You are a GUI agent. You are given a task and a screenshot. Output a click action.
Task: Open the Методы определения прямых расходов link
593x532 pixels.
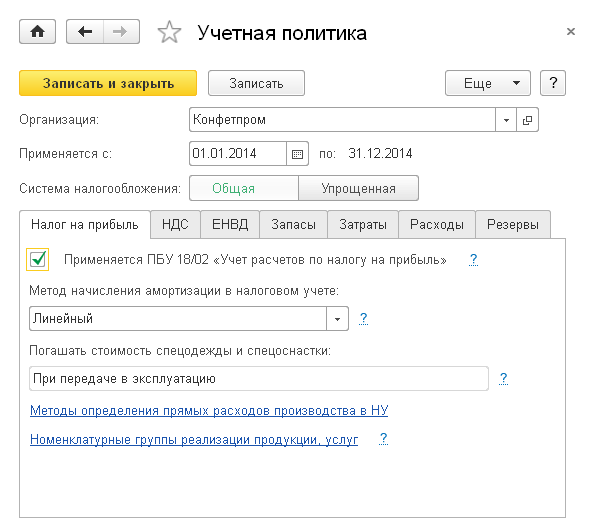pos(209,411)
